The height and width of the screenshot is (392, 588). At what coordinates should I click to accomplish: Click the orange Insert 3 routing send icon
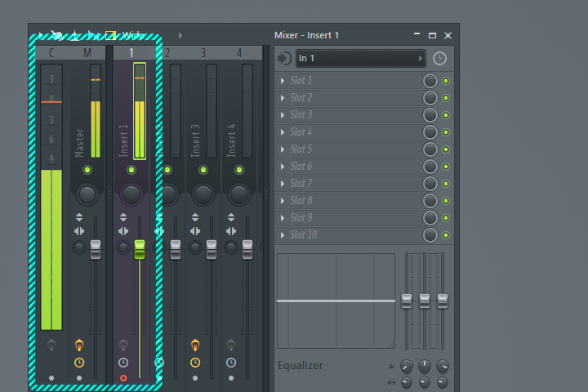click(195, 345)
